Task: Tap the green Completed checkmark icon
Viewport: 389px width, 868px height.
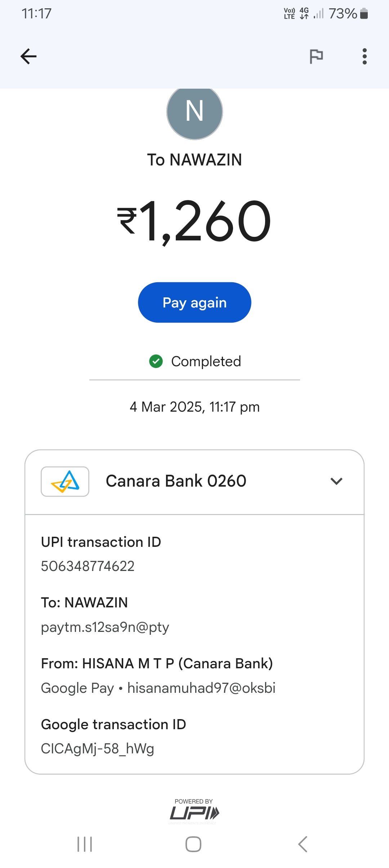Action: click(156, 361)
